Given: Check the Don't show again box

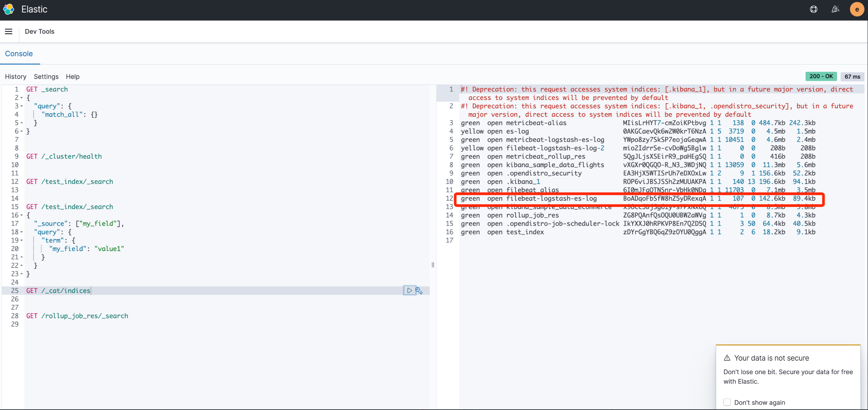Looking at the screenshot, I should pyautogui.click(x=727, y=402).
